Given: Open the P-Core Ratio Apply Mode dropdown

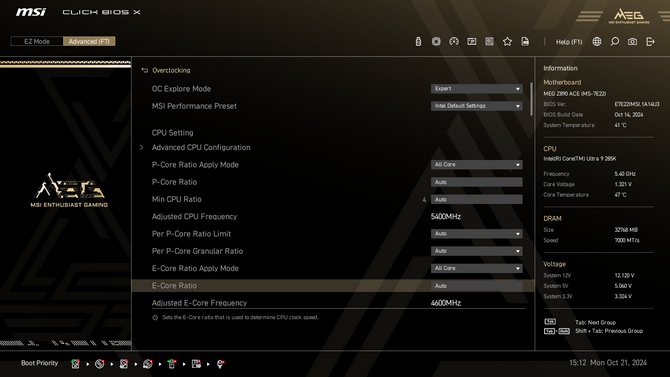Looking at the screenshot, I should click(476, 165).
